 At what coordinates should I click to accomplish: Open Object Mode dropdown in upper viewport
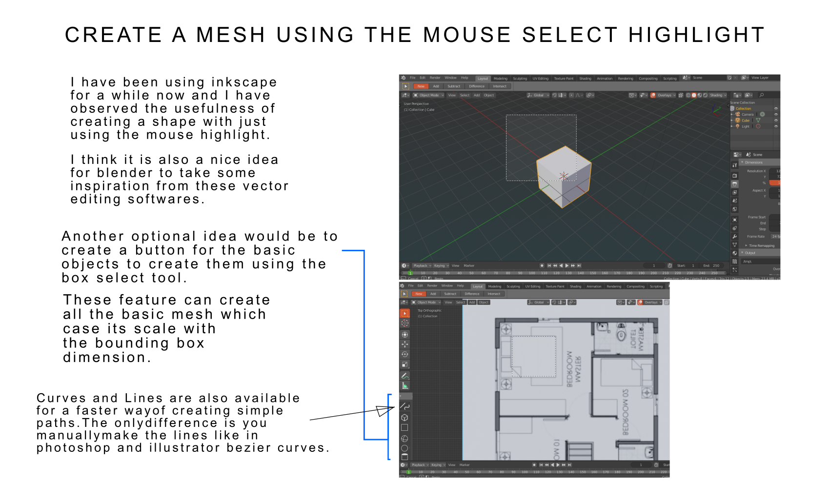pyautogui.click(x=428, y=95)
